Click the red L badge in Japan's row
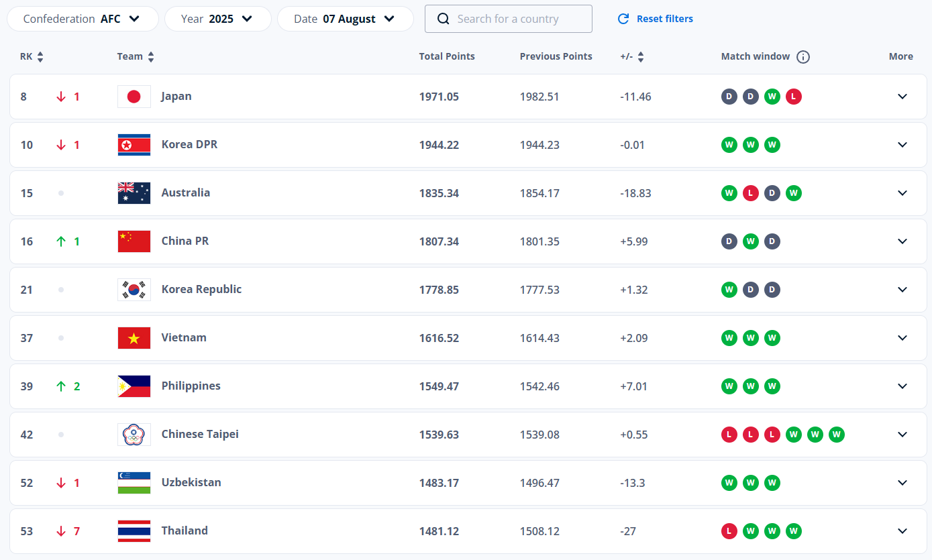 point(794,97)
